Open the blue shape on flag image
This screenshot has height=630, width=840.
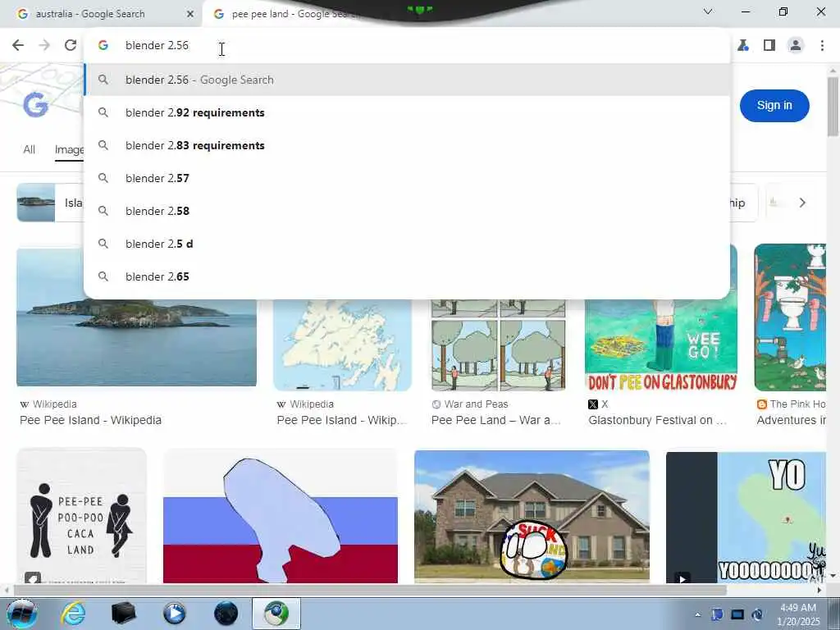[x=281, y=517]
